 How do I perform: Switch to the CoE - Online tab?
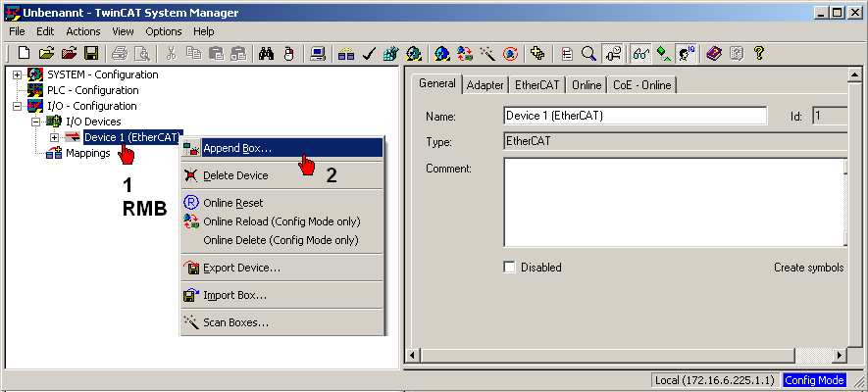point(641,85)
